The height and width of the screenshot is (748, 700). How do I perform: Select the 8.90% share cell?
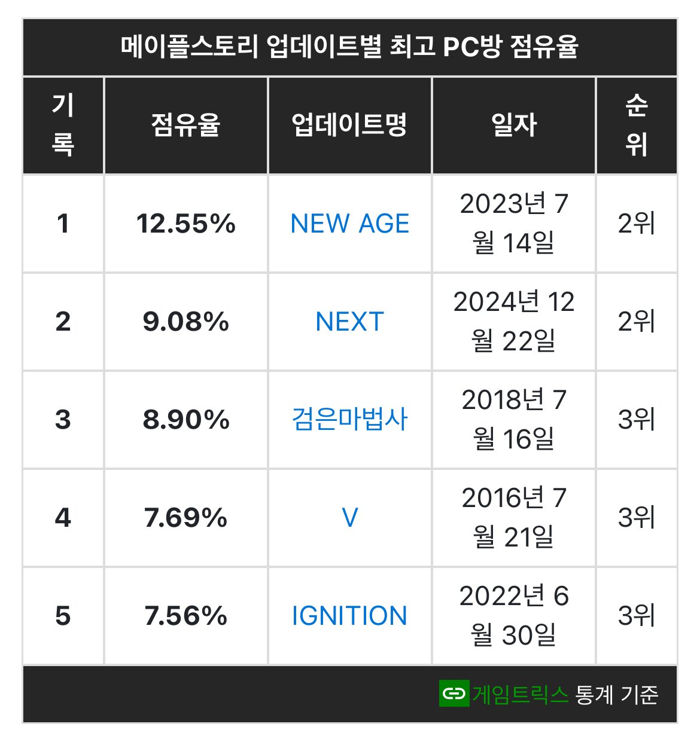[186, 419]
